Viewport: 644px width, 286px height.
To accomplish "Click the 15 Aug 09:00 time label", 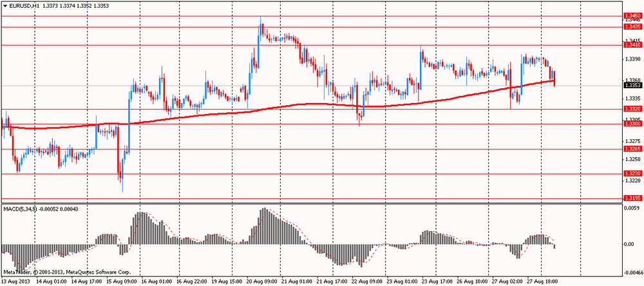I will click(120, 281).
